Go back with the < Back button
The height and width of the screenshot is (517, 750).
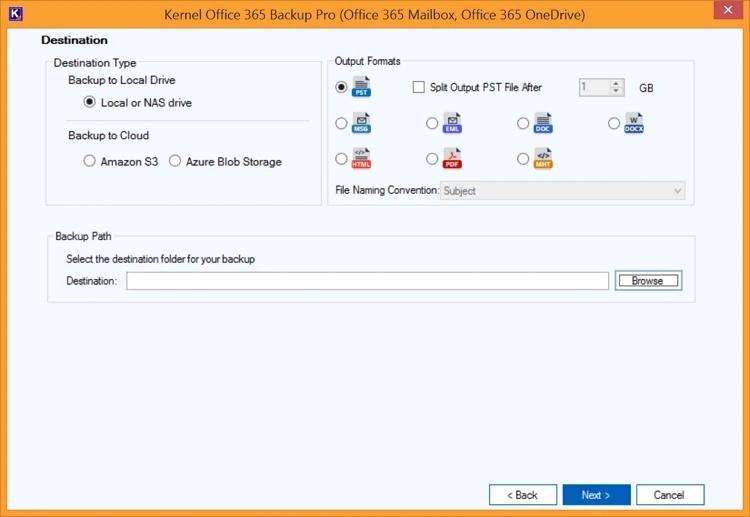[523, 495]
